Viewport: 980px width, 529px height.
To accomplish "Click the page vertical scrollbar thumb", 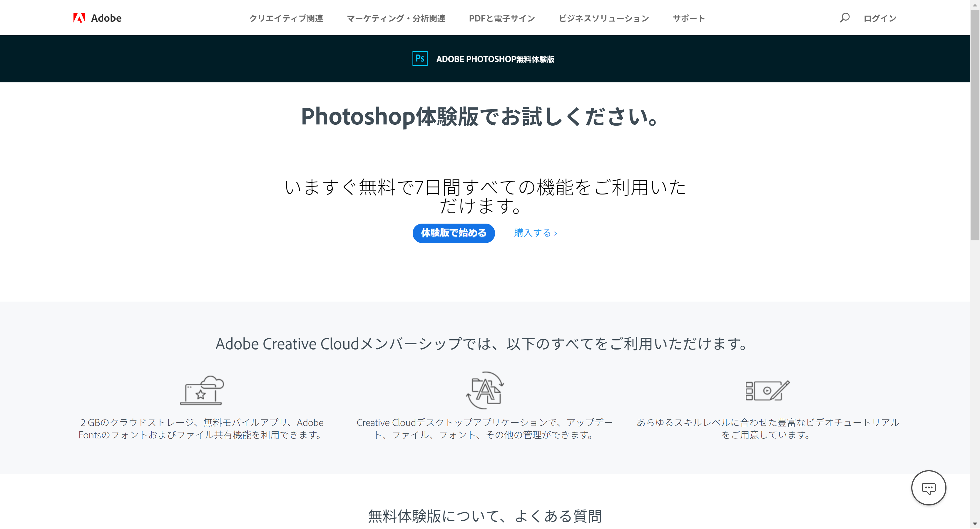I will [x=975, y=125].
